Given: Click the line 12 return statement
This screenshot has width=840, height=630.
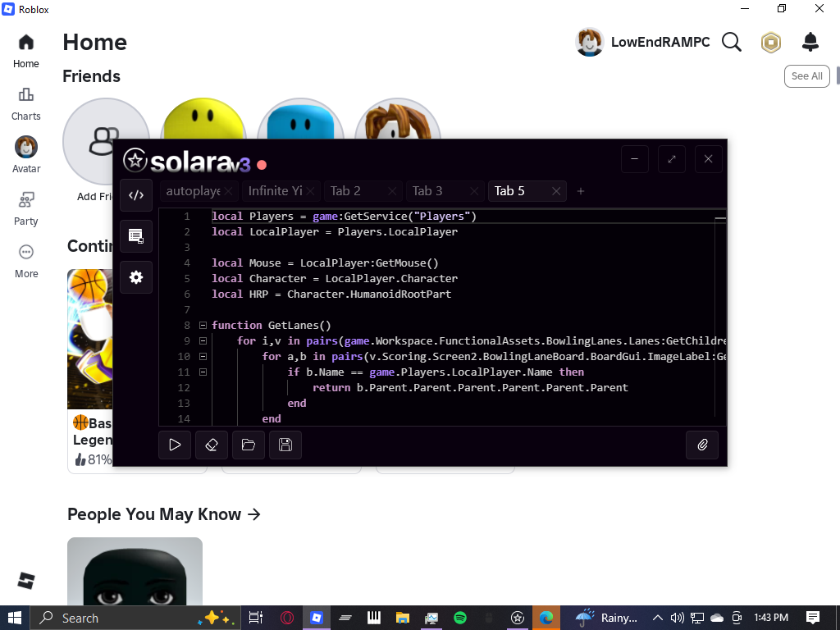Looking at the screenshot, I should [470, 387].
